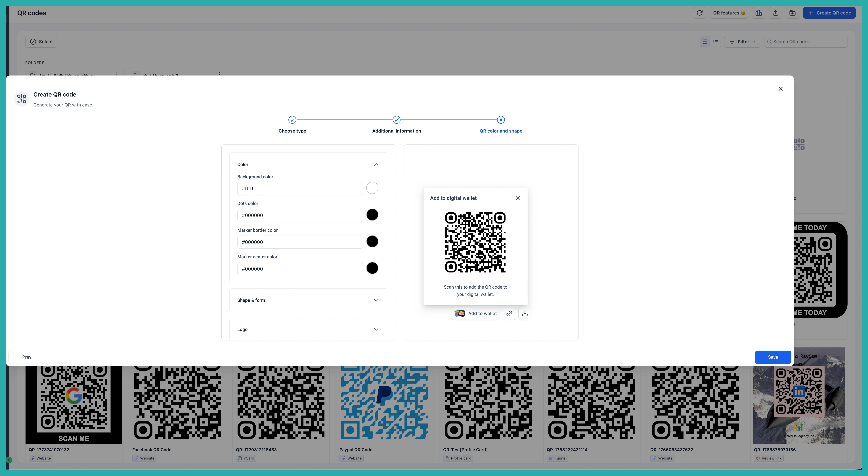Open the Dots color swatch
Viewport: 868px width, 476px height.
point(372,215)
